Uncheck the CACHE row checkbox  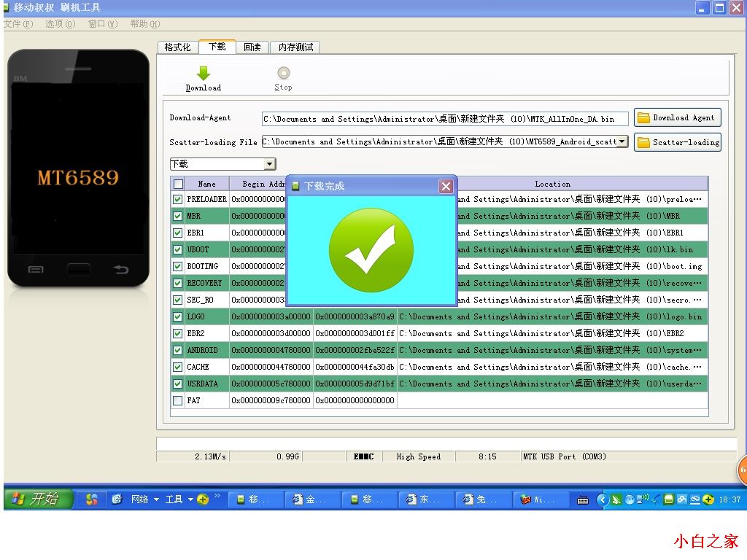coord(178,367)
